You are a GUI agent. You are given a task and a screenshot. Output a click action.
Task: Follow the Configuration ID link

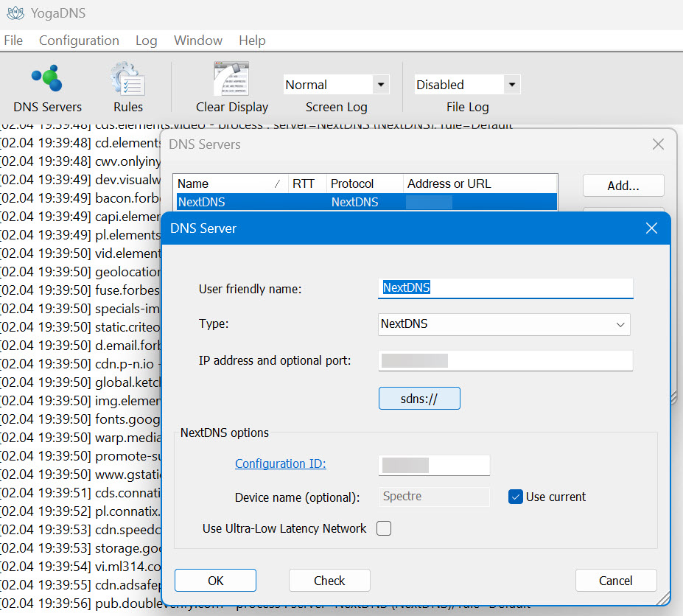coord(280,463)
